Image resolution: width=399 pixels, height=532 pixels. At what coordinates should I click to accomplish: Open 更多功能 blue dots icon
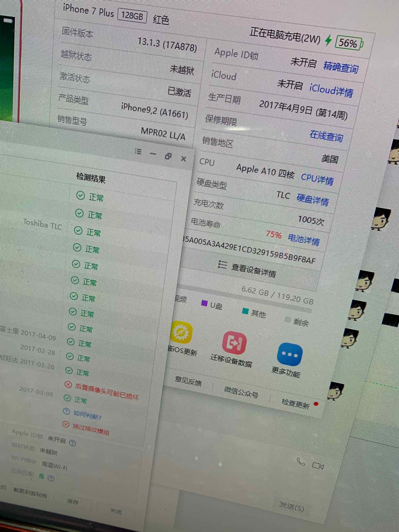[290, 354]
